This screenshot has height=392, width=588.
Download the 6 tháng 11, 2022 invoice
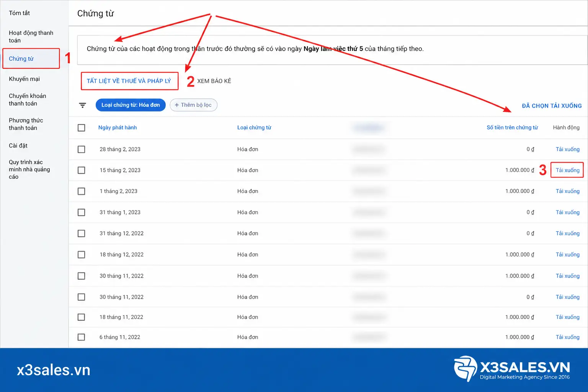click(x=568, y=337)
